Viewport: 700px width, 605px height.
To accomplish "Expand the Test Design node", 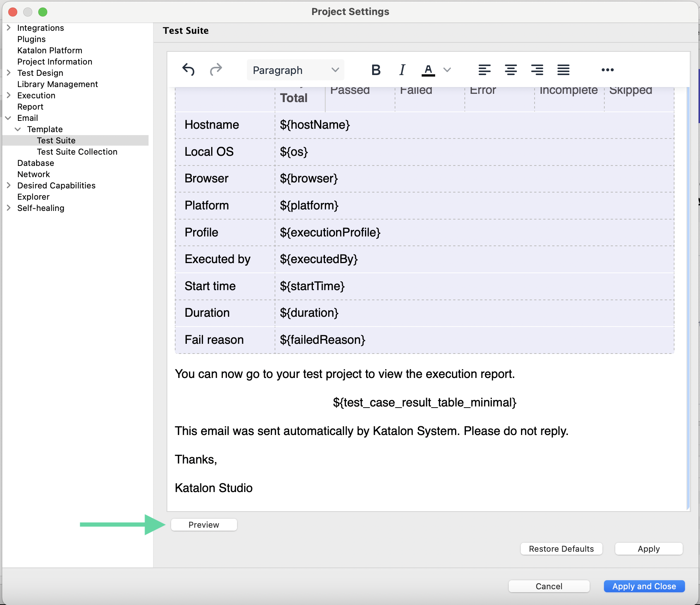I will tap(9, 73).
